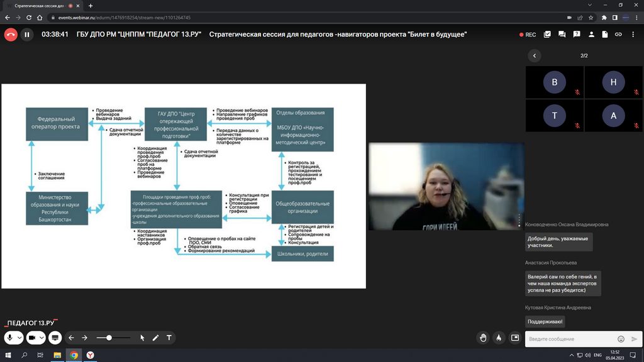Select participant tile B
The image size is (644, 362).
[555, 82]
